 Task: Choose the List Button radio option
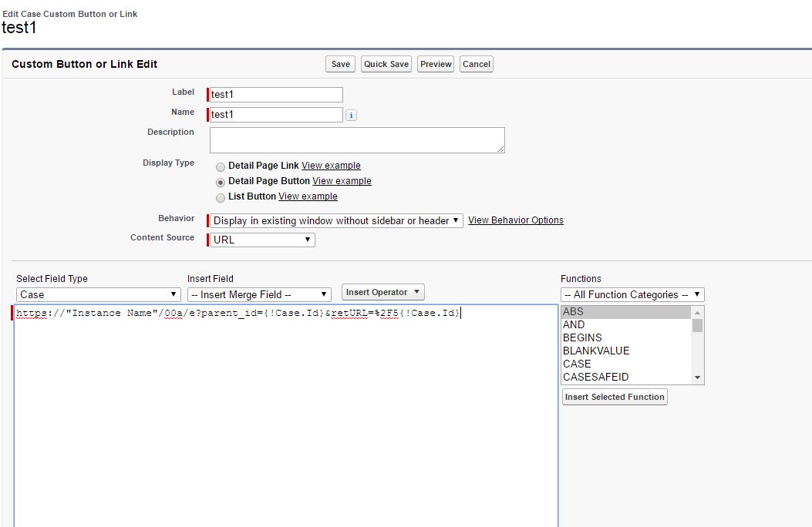[x=221, y=198]
